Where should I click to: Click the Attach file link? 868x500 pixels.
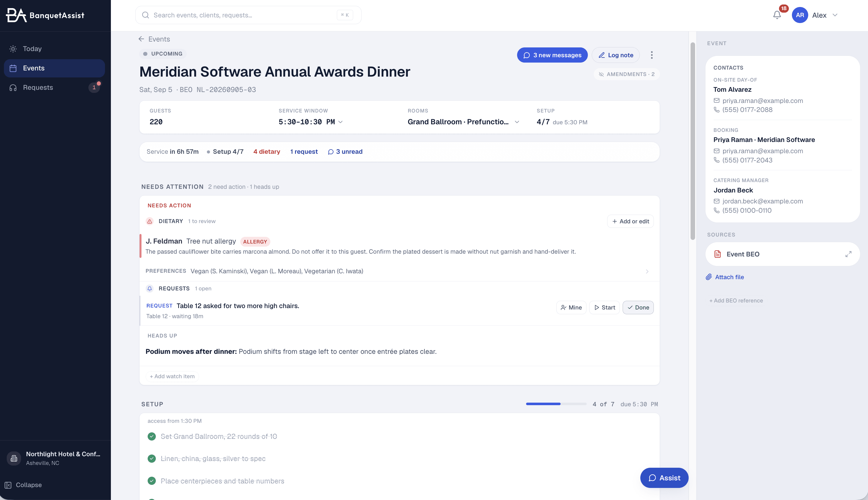pyautogui.click(x=729, y=277)
